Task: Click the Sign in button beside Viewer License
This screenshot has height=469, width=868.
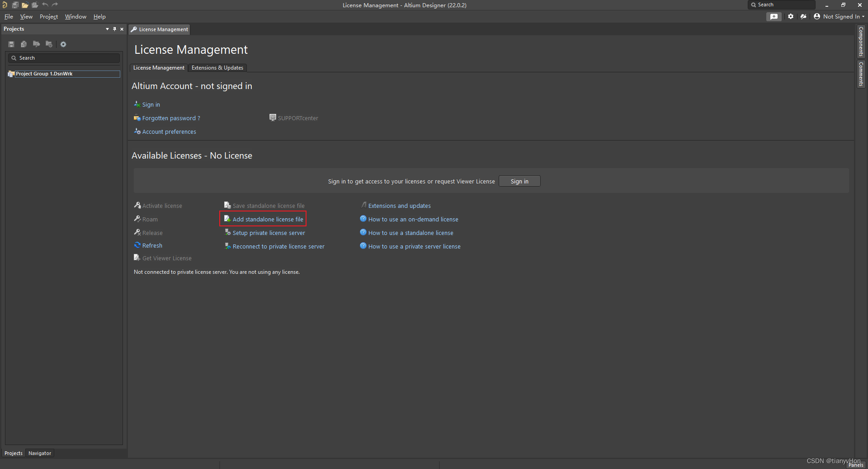Action: click(x=519, y=181)
